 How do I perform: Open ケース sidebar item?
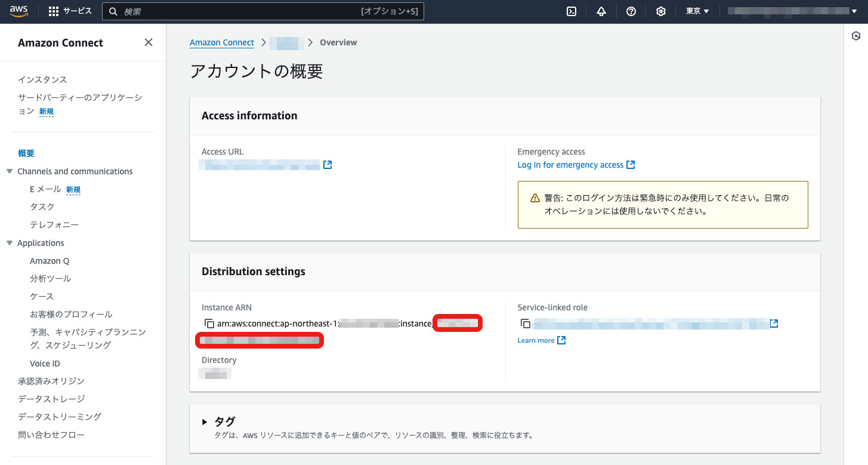coord(42,296)
